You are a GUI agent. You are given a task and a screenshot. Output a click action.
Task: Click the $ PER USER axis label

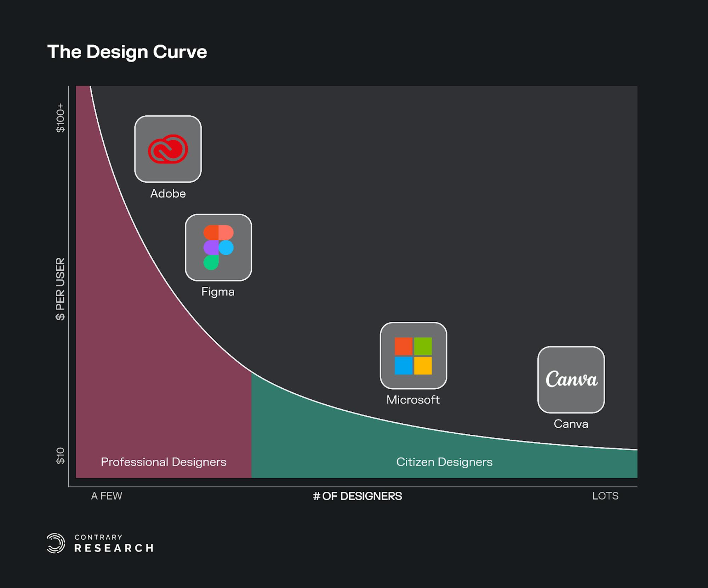pyautogui.click(x=61, y=289)
